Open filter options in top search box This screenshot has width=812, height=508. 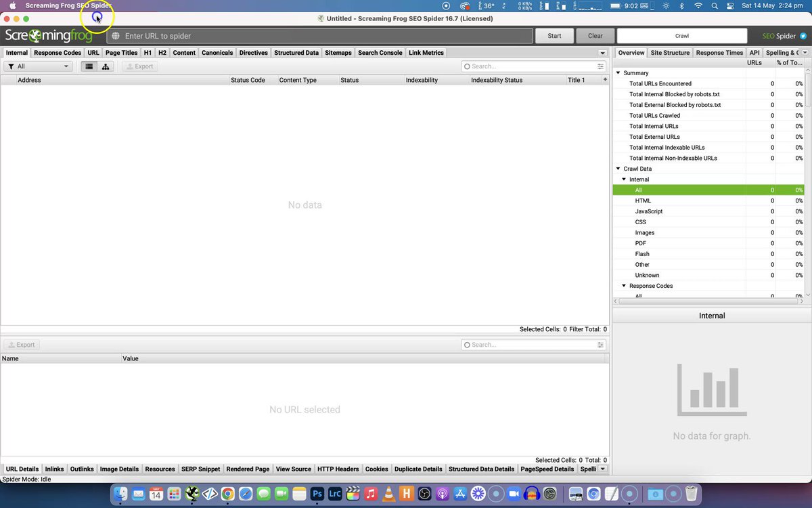(600, 66)
